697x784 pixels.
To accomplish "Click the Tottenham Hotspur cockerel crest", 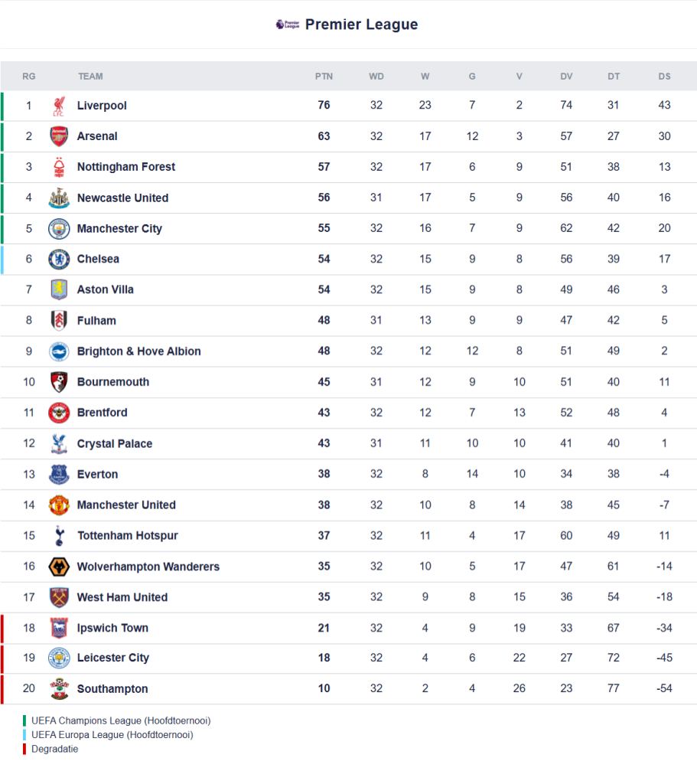I will coord(59,536).
